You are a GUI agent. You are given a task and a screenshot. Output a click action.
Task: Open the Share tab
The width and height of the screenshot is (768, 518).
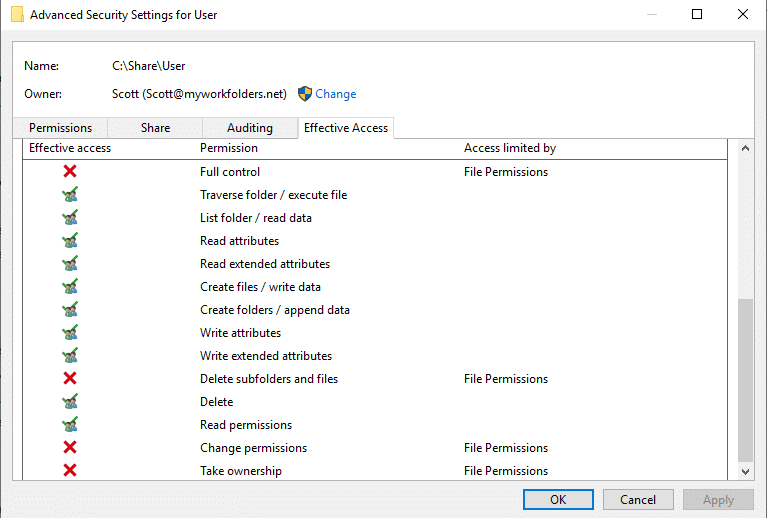pos(155,128)
